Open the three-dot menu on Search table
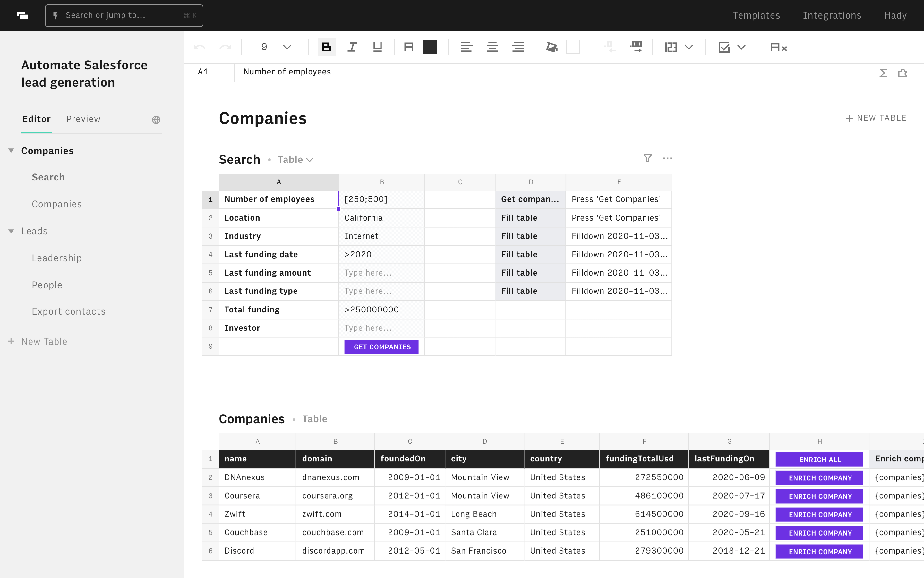Image resolution: width=924 pixels, height=578 pixels. coord(667,158)
